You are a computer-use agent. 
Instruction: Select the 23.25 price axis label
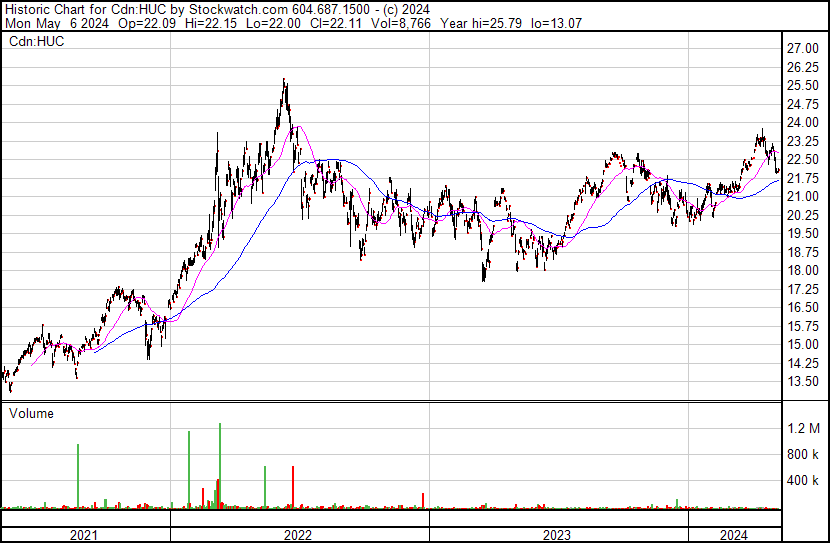pyautogui.click(x=802, y=141)
